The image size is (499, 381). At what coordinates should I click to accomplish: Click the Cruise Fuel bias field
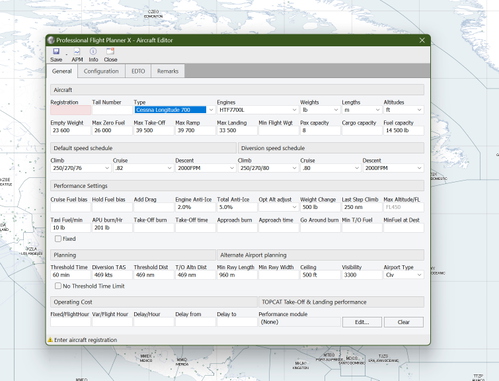coord(70,207)
